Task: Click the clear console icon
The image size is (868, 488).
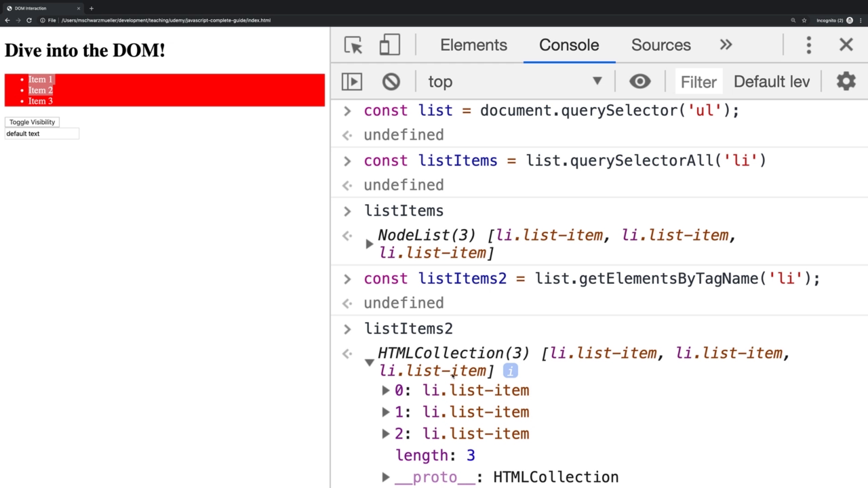Action: coord(391,82)
